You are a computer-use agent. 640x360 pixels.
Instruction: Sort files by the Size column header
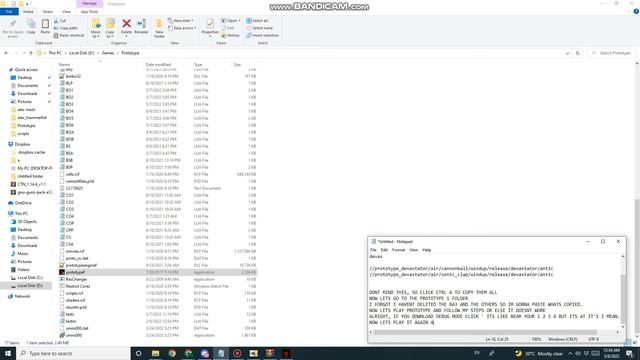(x=237, y=64)
